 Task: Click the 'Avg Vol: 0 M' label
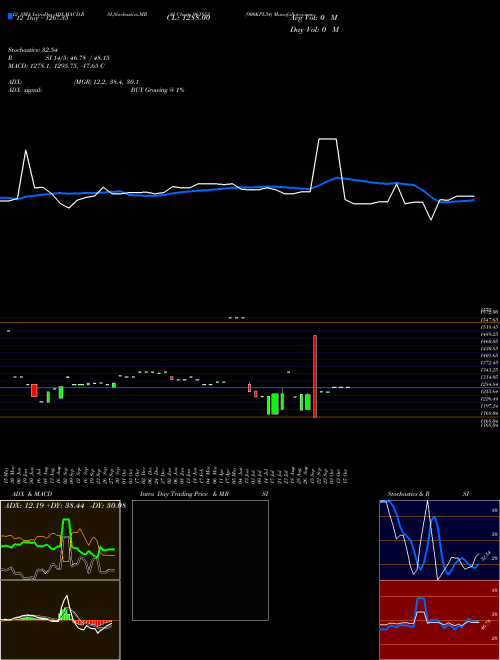[x=315, y=18]
